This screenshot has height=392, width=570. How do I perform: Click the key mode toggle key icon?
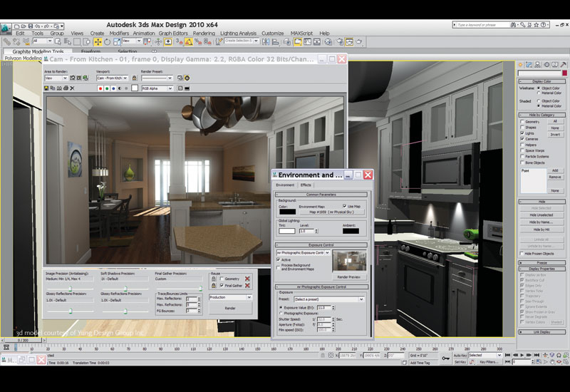pyautogui.click(x=445, y=359)
